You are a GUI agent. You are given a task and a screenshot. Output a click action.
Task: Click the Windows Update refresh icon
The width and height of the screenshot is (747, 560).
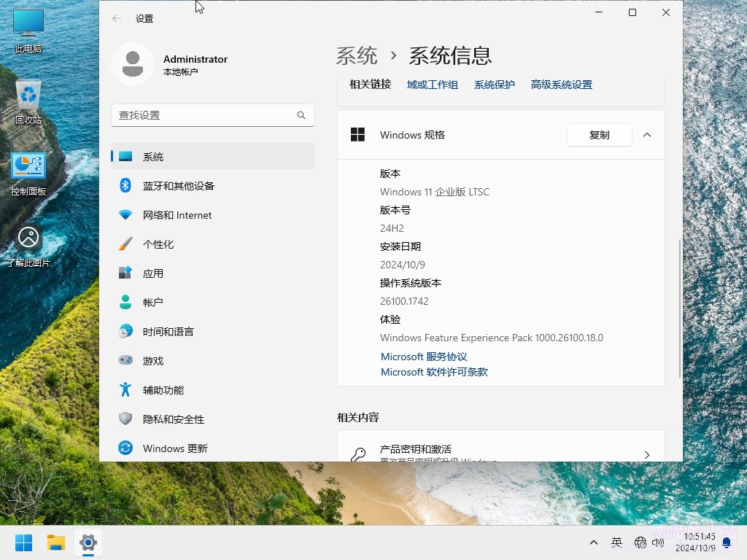[x=125, y=448]
